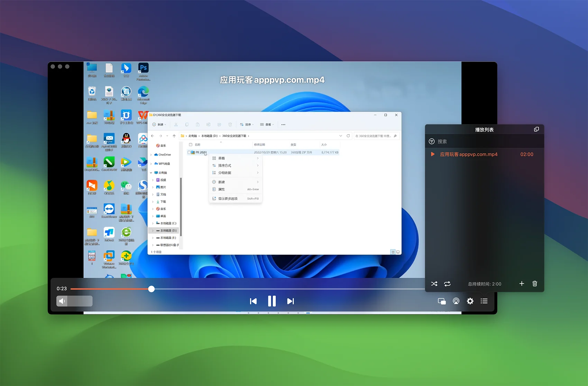Detach the playlist into a separate window
Screen dimensions: 588x386
click(536, 129)
